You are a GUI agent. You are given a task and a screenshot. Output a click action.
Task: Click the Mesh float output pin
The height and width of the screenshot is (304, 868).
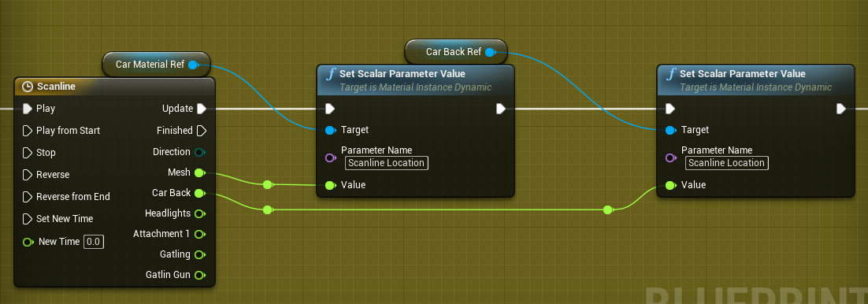[x=200, y=172]
